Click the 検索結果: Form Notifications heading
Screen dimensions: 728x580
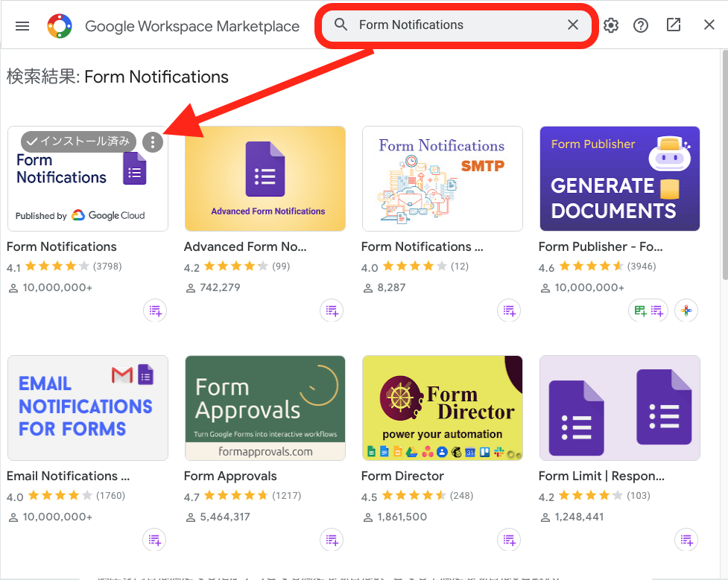click(118, 77)
